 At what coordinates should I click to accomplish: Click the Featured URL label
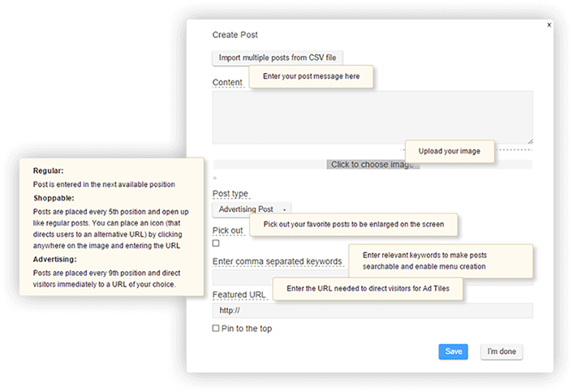(239, 295)
